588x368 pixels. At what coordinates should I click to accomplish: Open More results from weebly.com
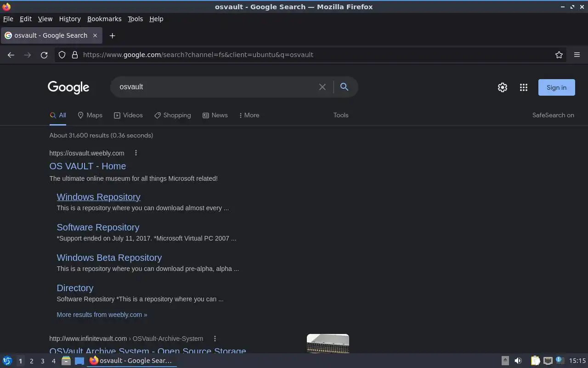pos(102,315)
